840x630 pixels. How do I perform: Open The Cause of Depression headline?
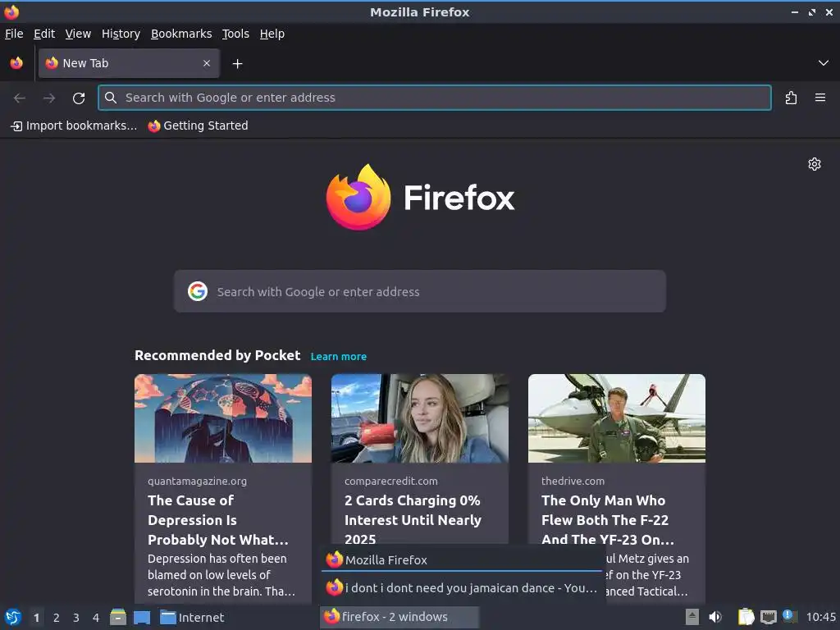point(218,520)
